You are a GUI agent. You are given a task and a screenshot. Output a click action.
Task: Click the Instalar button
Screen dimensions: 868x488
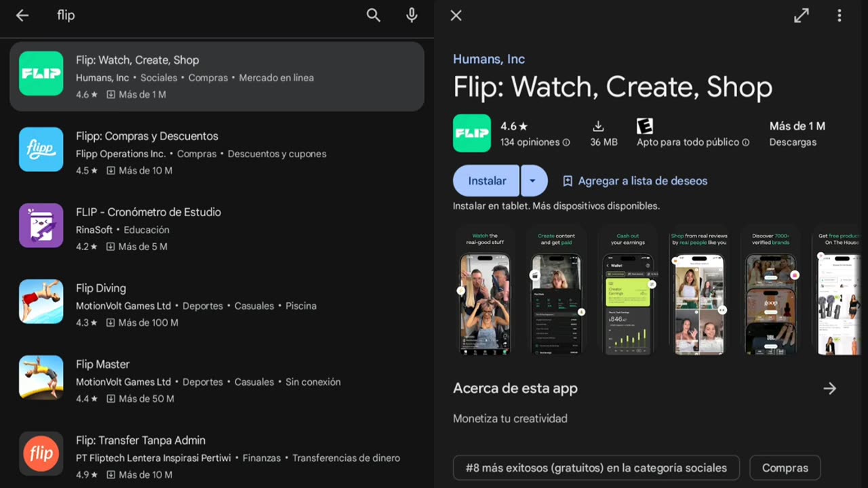(x=486, y=181)
